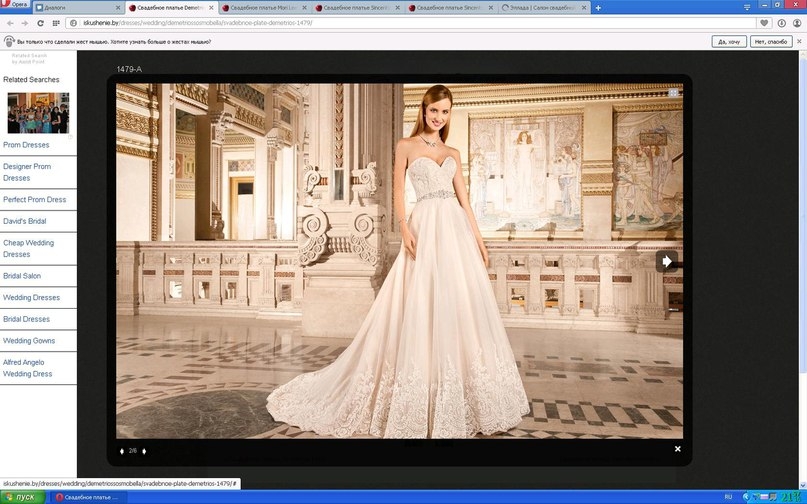The height and width of the screenshot is (504, 807).
Task: Click the 'Нет, спасибо' button
Action: (772, 41)
